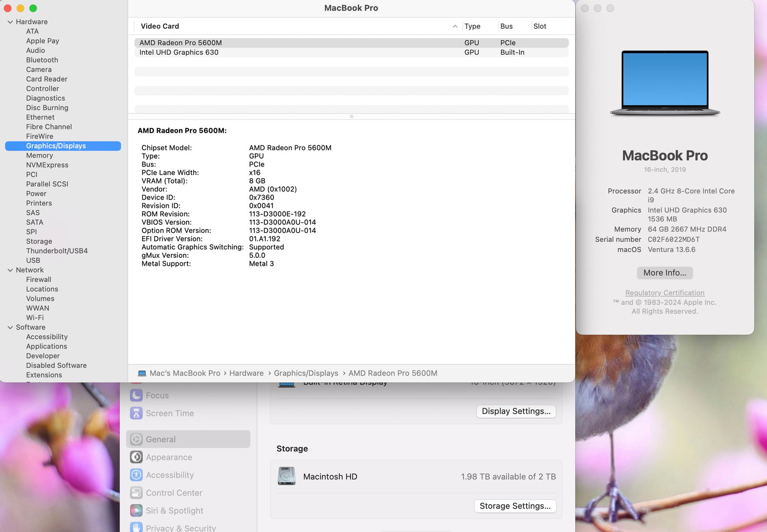This screenshot has height=532, width=767.
Task: Select Wi-Fi under Network
Action: 35,318
